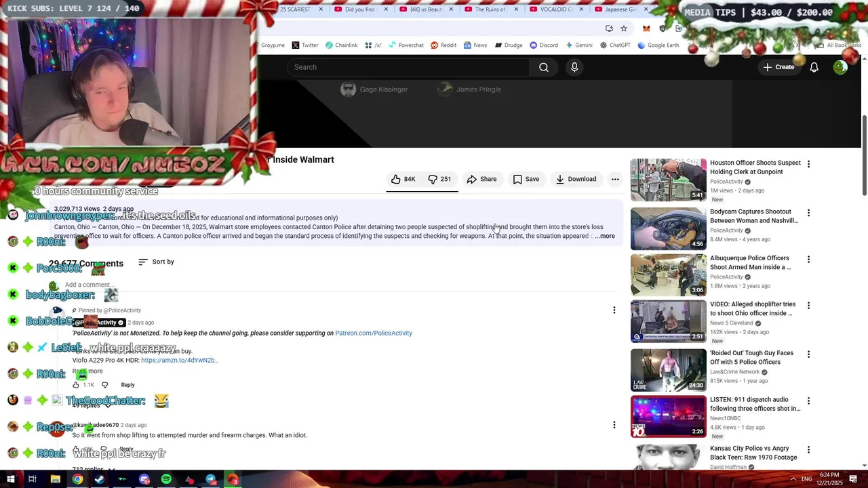Open options for Houston Officer Shoots Suspect video

click(x=808, y=164)
